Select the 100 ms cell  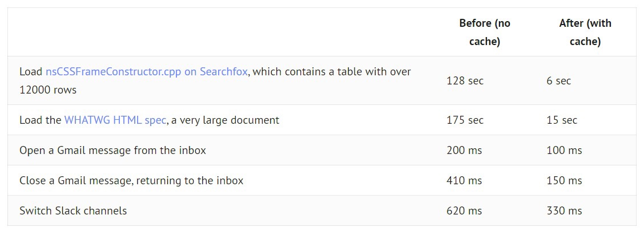pos(564,151)
